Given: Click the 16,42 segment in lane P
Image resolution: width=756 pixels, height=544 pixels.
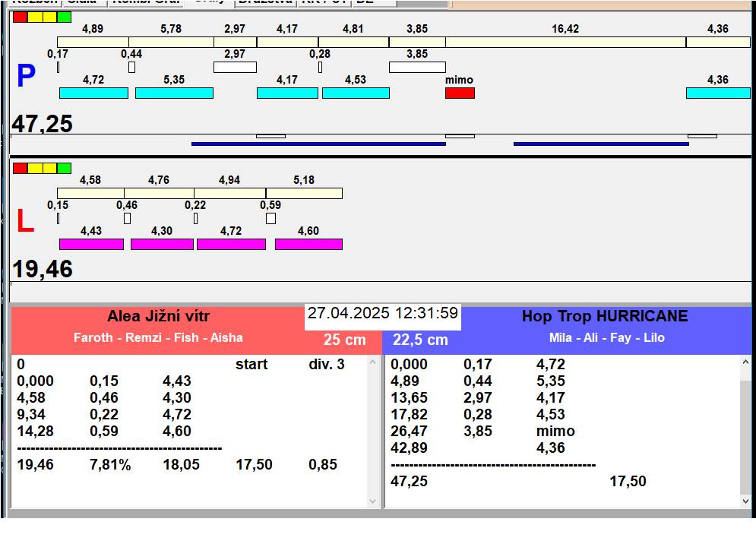Looking at the screenshot, I should 565,42.
